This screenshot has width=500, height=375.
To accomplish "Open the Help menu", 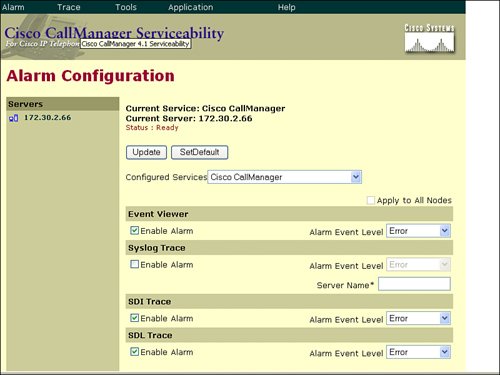I will pos(287,7).
